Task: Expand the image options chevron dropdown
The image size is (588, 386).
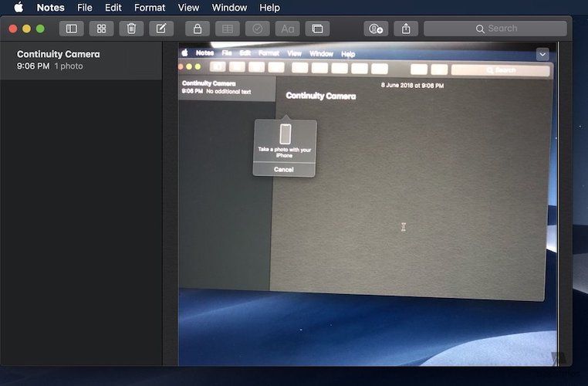Action: tap(542, 54)
